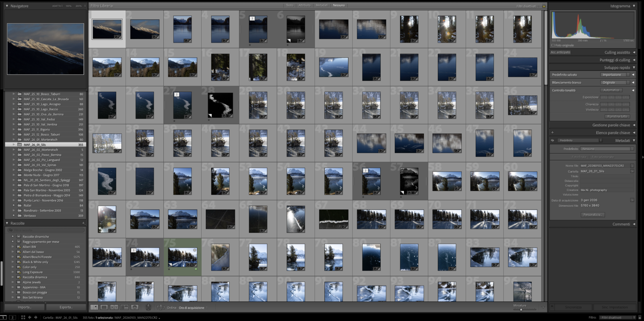Screen dimensions: 644x321
Task: Open the metadata Predefinito Nessuno dropdown
Action: click(x=607, y=149)
